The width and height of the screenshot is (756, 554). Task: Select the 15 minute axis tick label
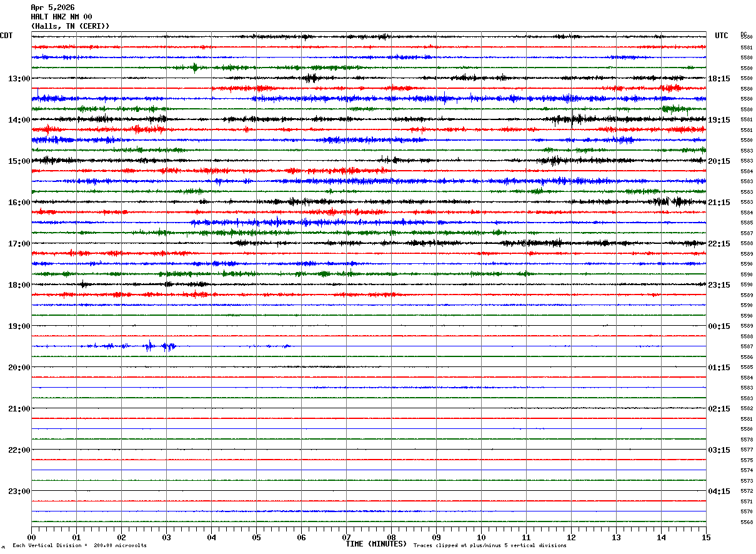(706, 538)
